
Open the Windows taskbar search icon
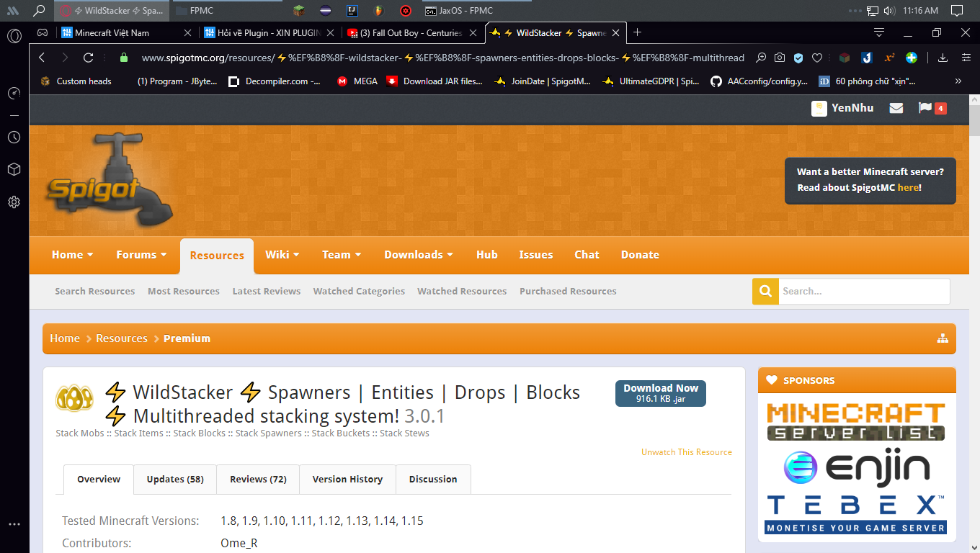39,11
